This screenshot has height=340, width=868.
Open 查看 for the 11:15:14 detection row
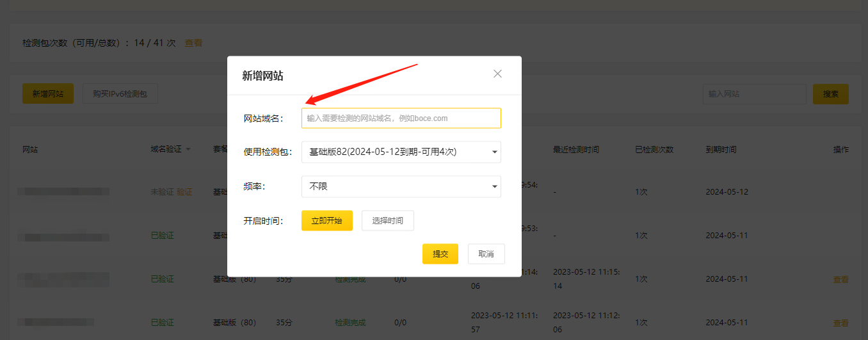(840, 279)
